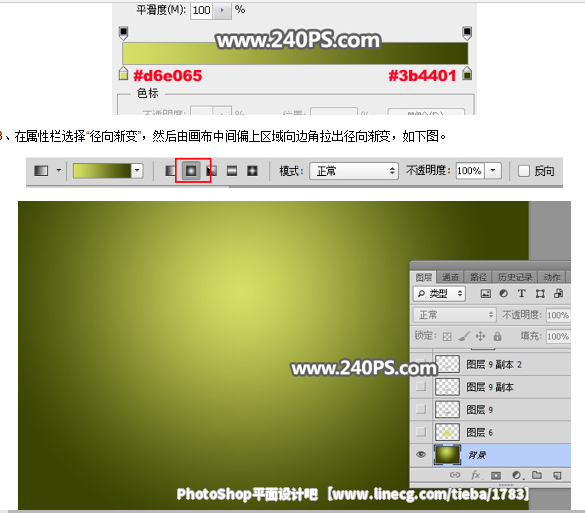Lock transparent pixels icon
The height and width of the screenshot is (513, 585).
pyautogui.click(x=447, y=337)
